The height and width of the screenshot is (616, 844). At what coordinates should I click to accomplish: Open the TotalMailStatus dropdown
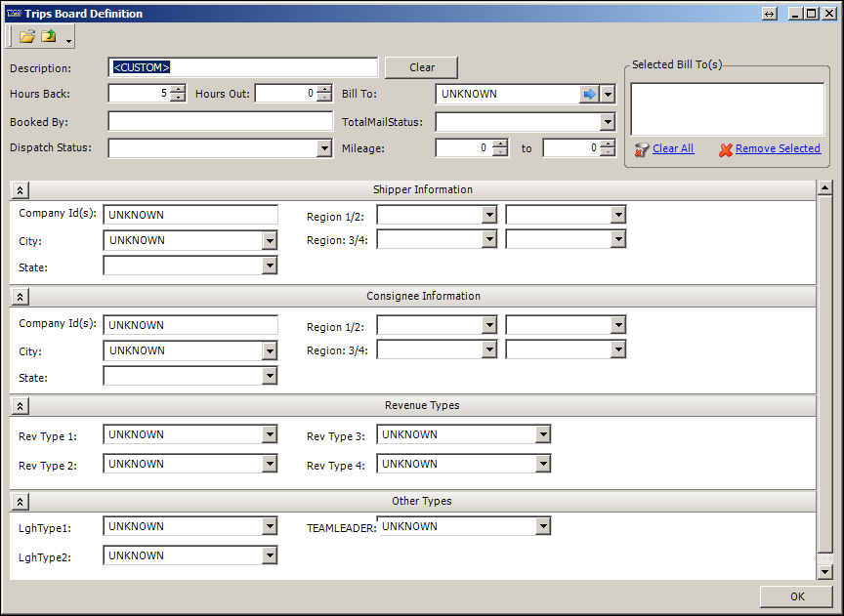tap(607, 122)
